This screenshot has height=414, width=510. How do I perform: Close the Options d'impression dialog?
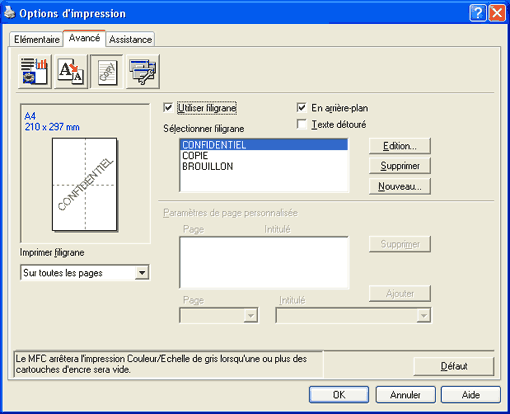(497, 13)
